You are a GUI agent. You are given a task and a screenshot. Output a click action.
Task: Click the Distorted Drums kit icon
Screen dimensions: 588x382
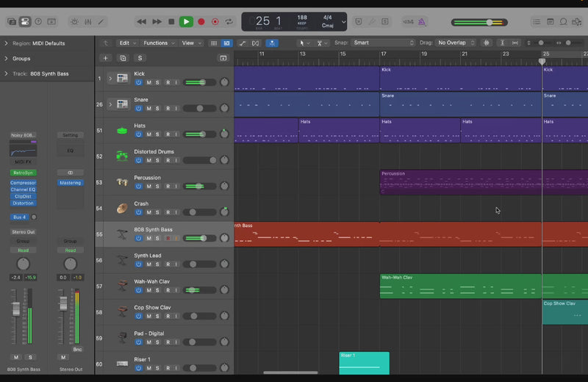coord(121,156)
